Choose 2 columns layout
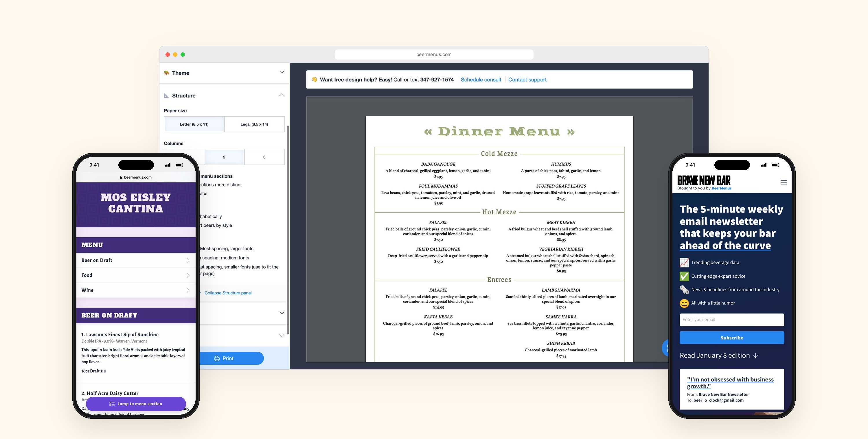This screenshot has height=439, width=868. point(224,157)
